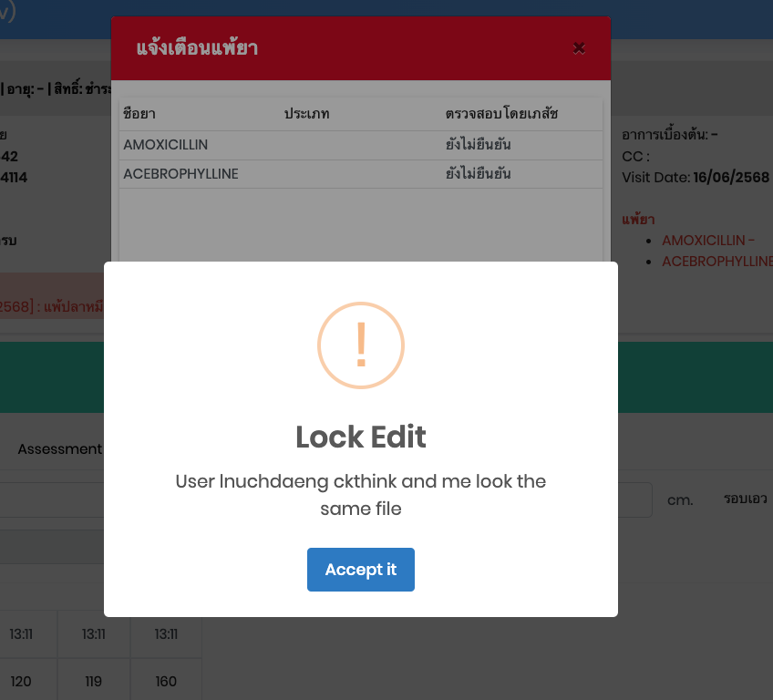Click the ตรวจสอบโดยเภสัช column header

click(501, 114)
